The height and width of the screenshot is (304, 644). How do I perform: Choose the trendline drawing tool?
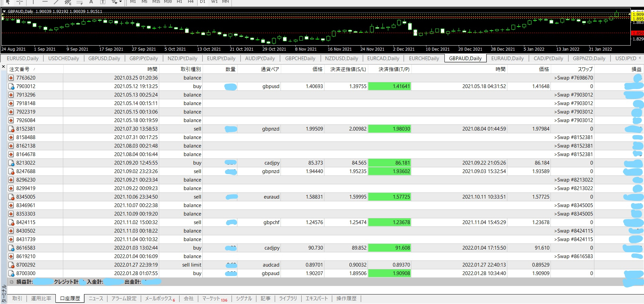[x=56, y=2]
